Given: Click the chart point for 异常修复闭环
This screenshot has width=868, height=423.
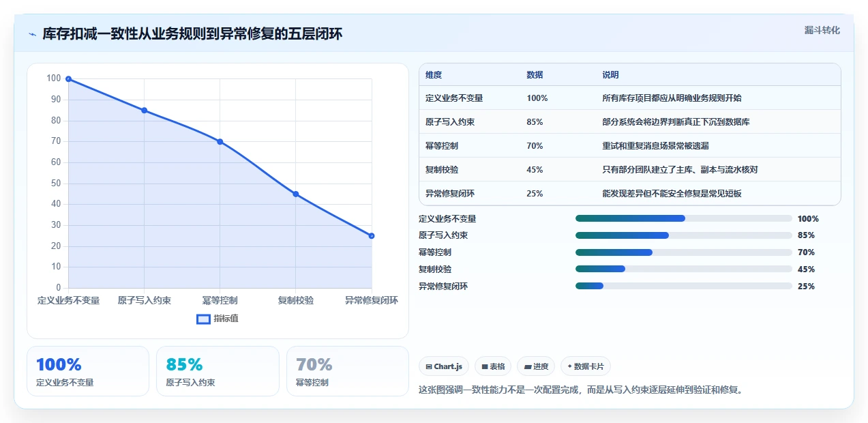Looking at the screenshot, I should point(372,236).
